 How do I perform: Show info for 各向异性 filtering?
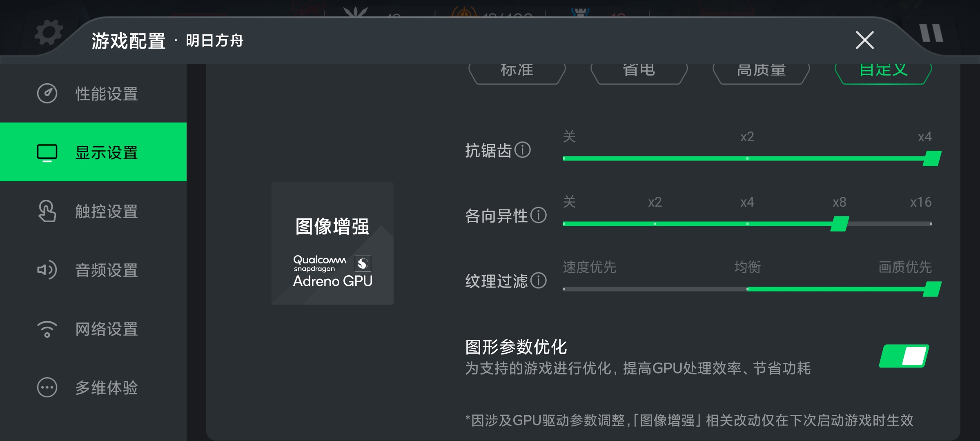[539, 215]
